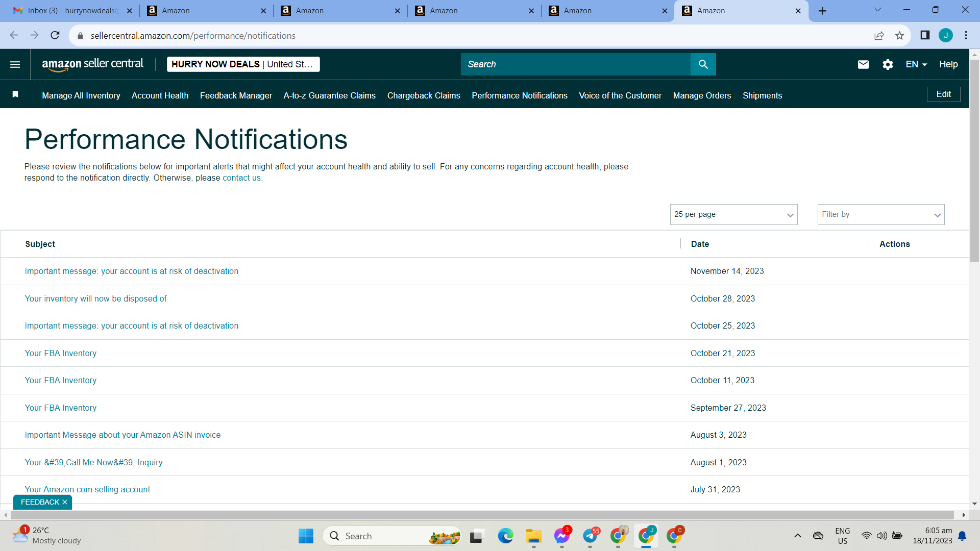Image resolution: width=980 pixels, height=551 pixels.
Task: Open Voice of the Customer
Action: (620, 95)
